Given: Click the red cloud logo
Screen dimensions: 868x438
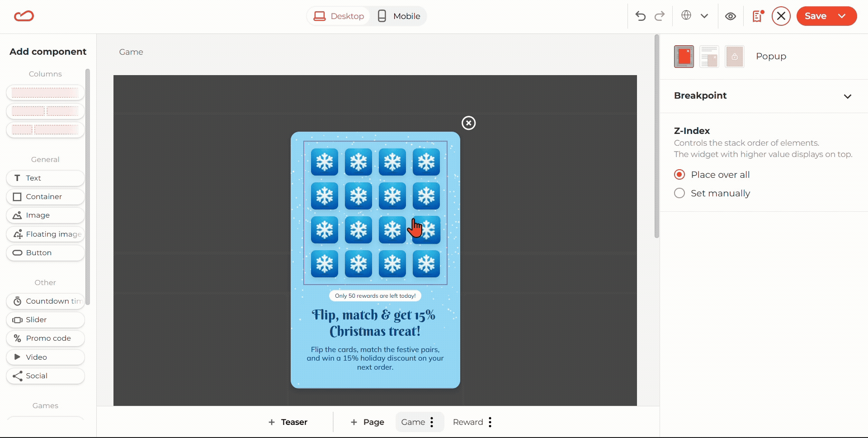Looking at the screenshot, I should 24,16.
